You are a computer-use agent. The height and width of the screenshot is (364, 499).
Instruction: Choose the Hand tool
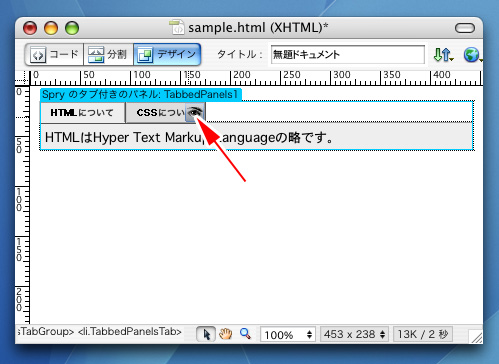226,334
